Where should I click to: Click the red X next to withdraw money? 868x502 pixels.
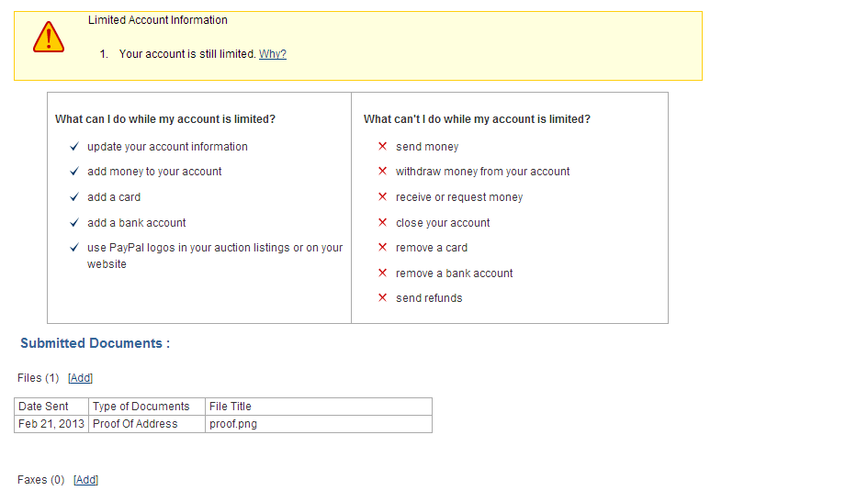pyautogui.click(x=383, y=172)
